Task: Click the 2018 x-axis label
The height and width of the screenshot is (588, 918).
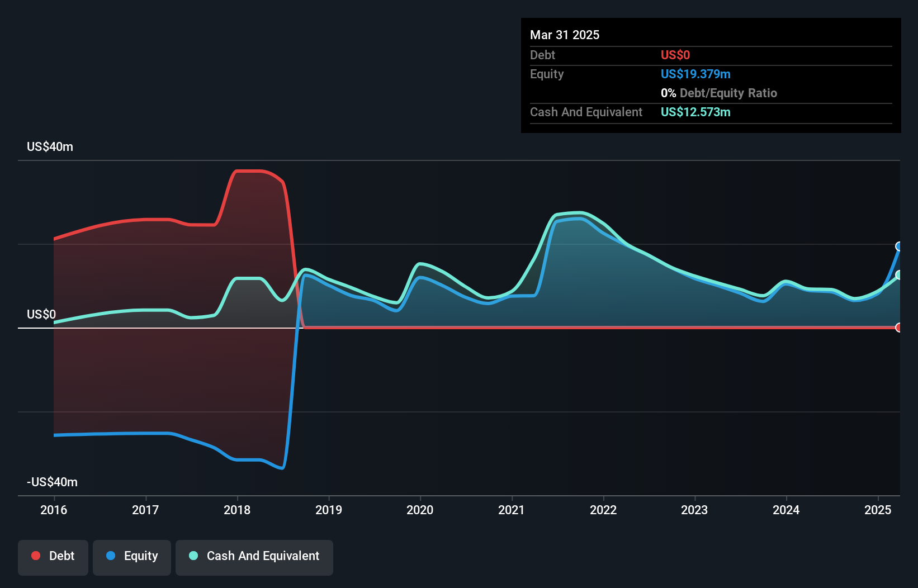Action: coord(237,510)
